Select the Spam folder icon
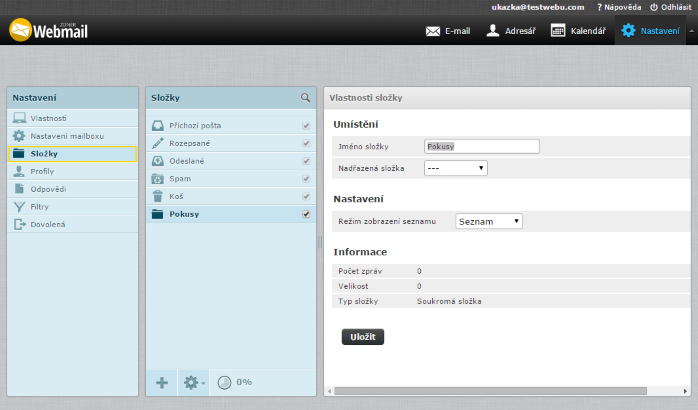 coord(158,179)
